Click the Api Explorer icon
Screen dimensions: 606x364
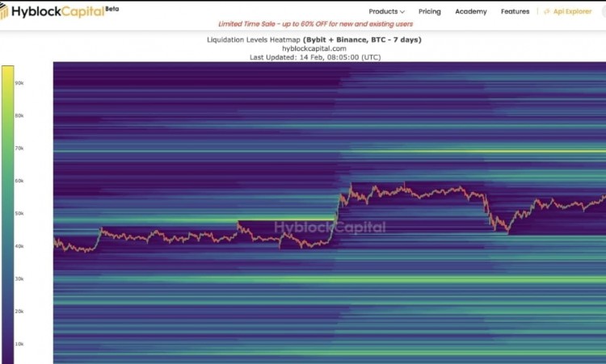546,11
